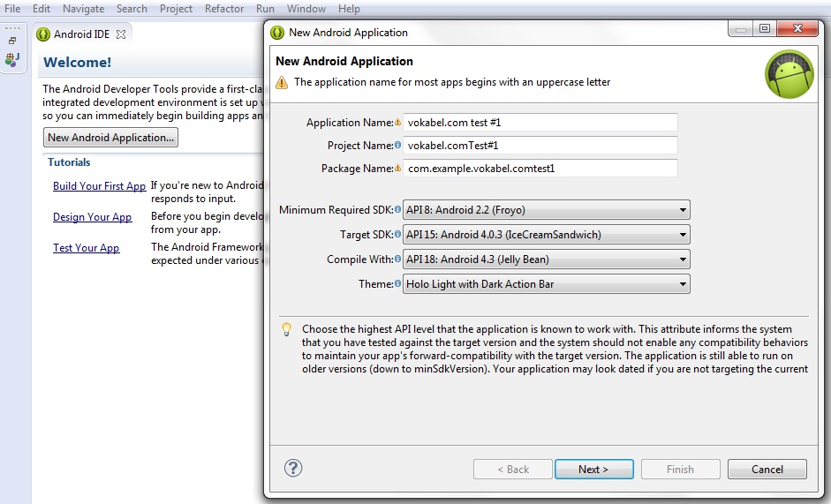Open the Build Your First App link
Screen dimensions: 831x504
coord(99,186)
